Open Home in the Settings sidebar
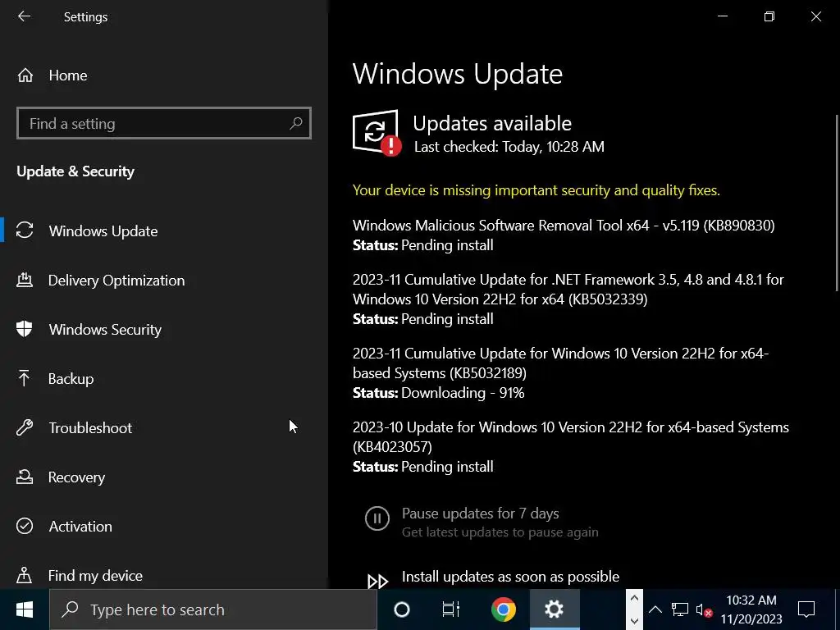This screenshot has width=840, height=630. (x=68, y=75)
